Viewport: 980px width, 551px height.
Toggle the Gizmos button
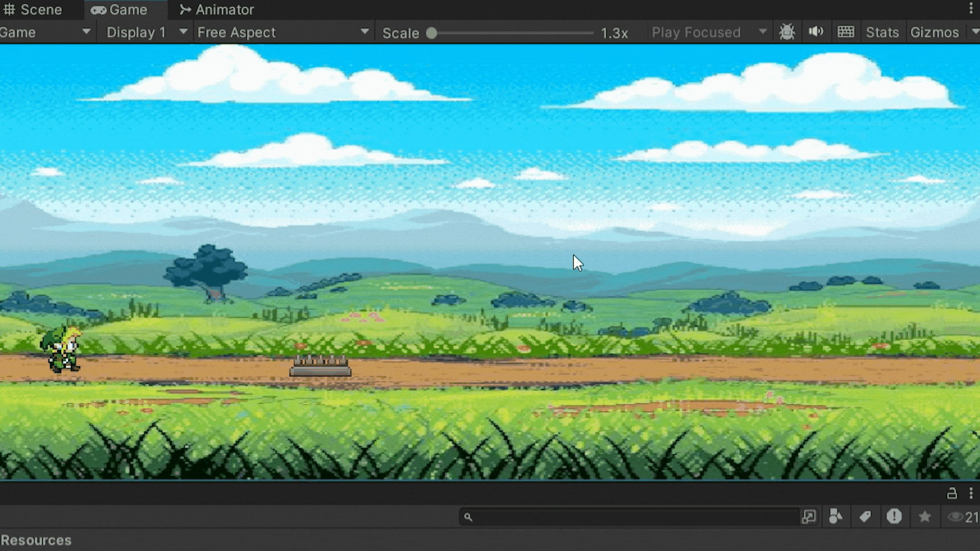pyautogui.click(x=935, y=32)
